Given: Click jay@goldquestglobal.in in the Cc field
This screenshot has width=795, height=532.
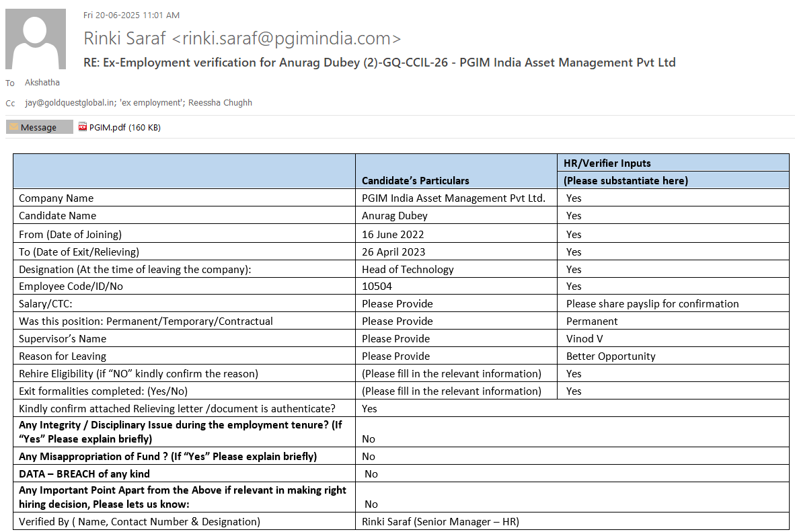Looking at the screenshot, I should pos(66,103).
